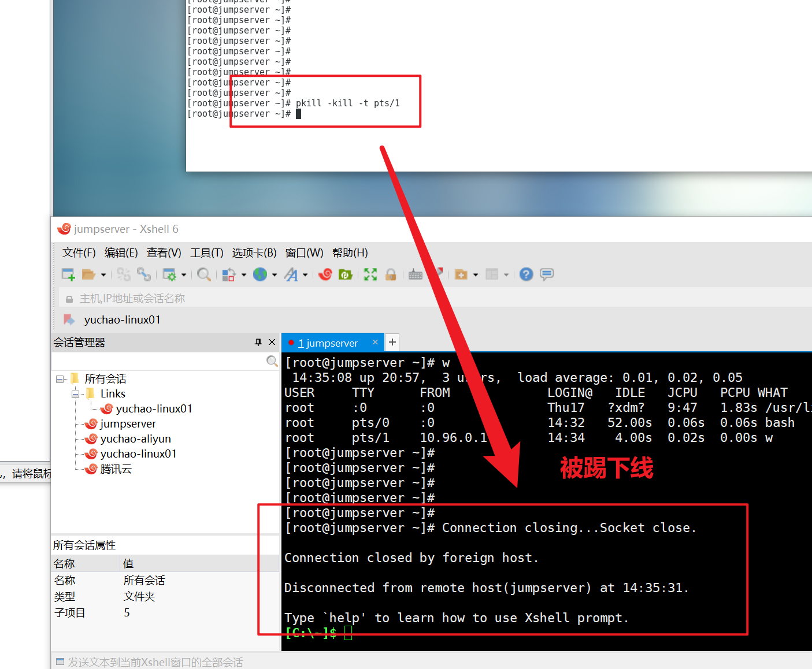The image size is (812, 669).
Task: Open Help via blue question mark icon
Action: point(526,274)
